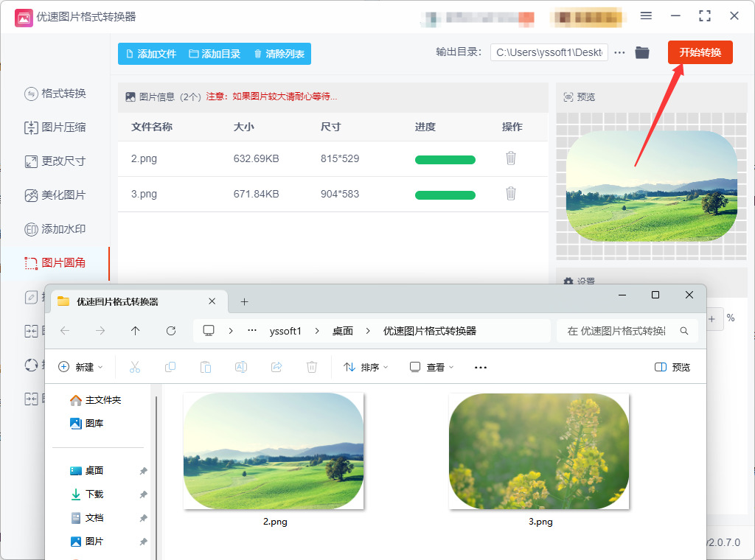This screenshot has width=755, height=560.
Task: Go back in File Explorer
Action: (x=65, y=331)
